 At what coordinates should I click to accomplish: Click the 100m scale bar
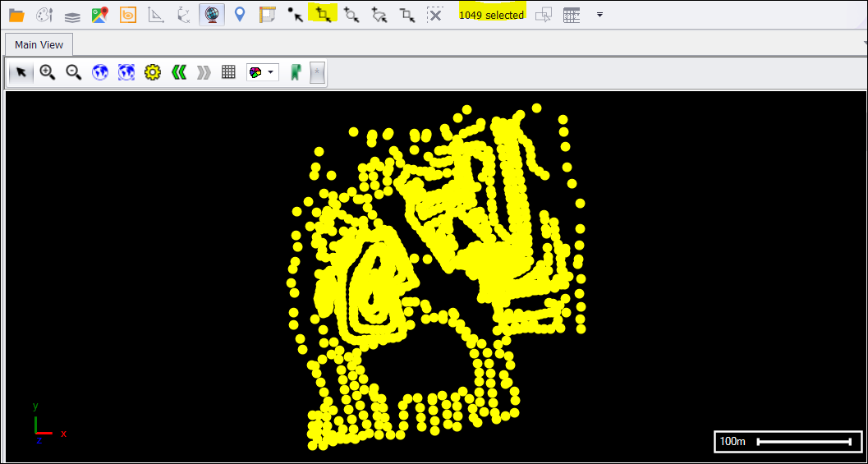point(789,442)
